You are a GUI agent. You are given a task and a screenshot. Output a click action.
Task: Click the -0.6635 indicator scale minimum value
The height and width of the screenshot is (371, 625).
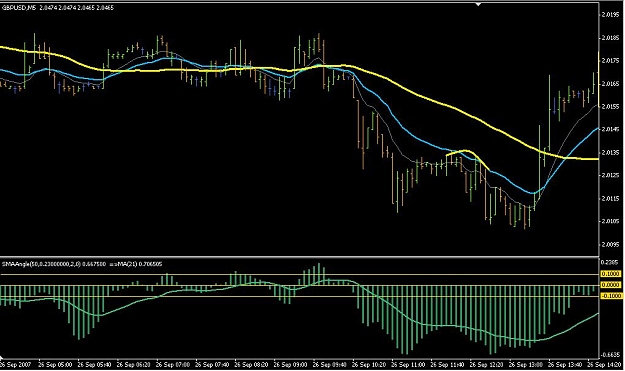click(610, 355)
